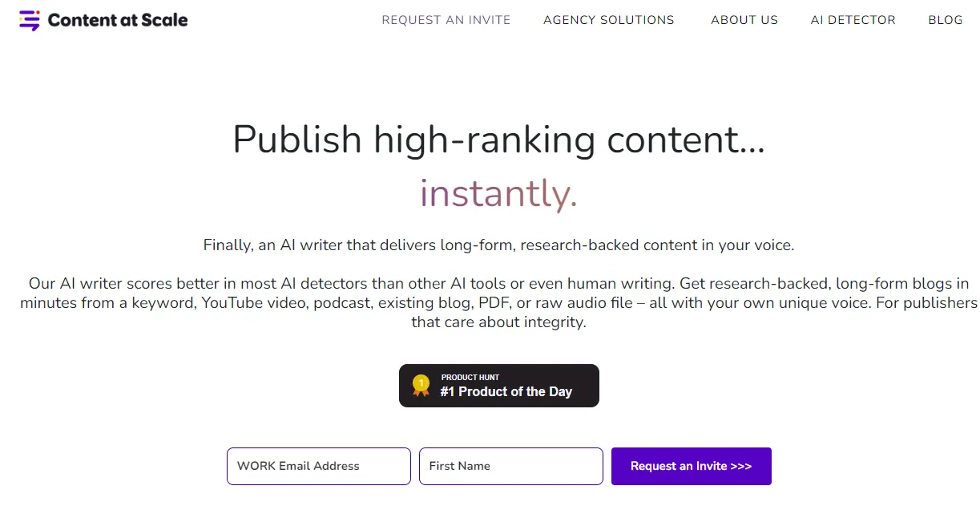Click the "that care about integrity" text line

[x=498, y=322]
